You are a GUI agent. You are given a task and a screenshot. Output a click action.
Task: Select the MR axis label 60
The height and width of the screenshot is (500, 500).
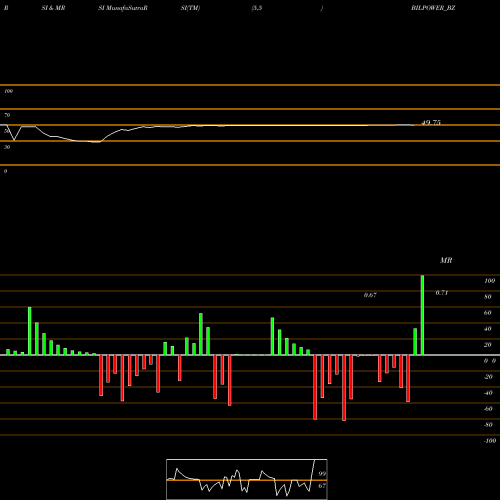488,313
